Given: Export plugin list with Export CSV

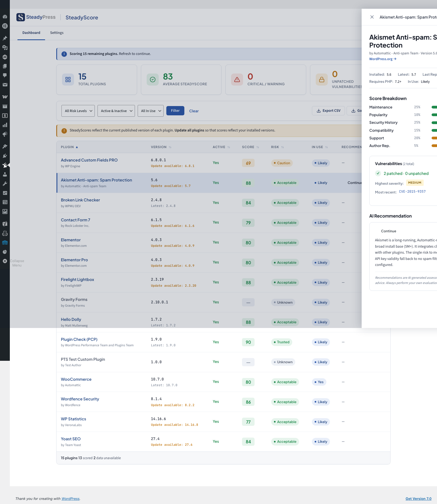Looking at the screenshot, I should 328,111.
